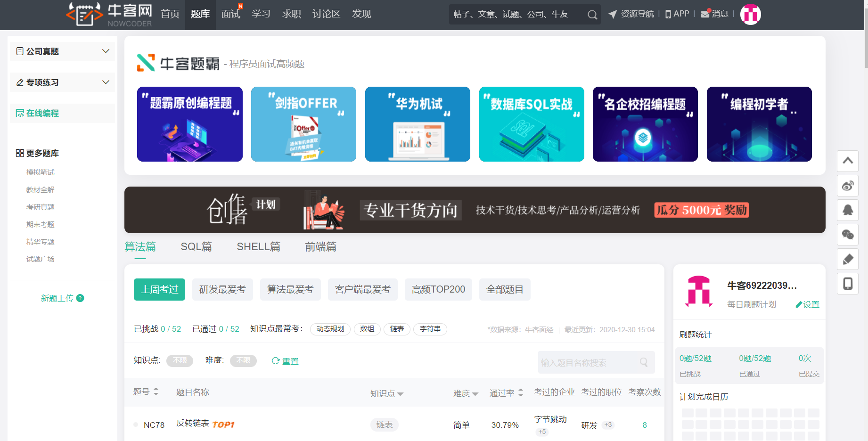Click the 链表 tag in NC78 row
Screen dimensions: 868x441
(x=385, y=425)
